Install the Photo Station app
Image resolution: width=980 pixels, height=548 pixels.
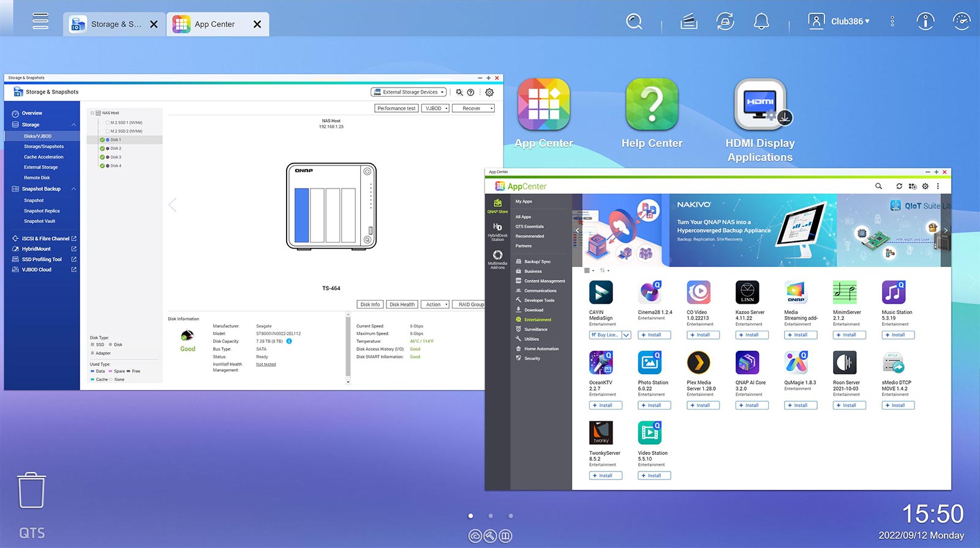[x=654, y=405]
